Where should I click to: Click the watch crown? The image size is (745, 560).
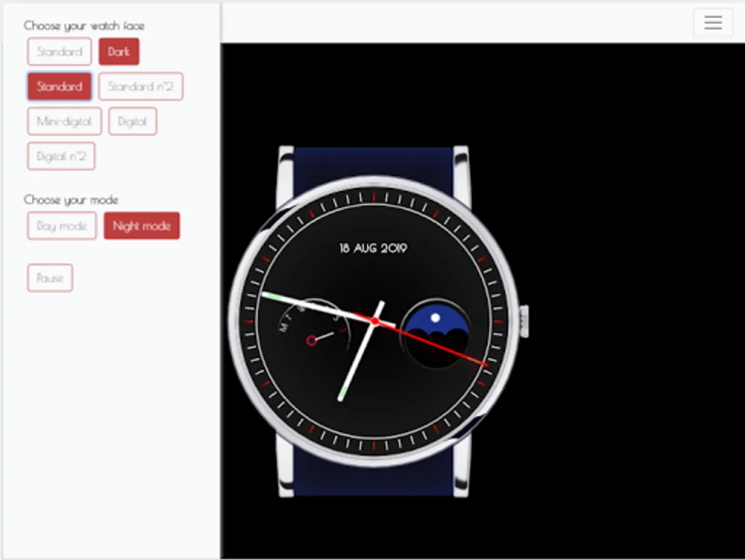[x=524, y=322]
